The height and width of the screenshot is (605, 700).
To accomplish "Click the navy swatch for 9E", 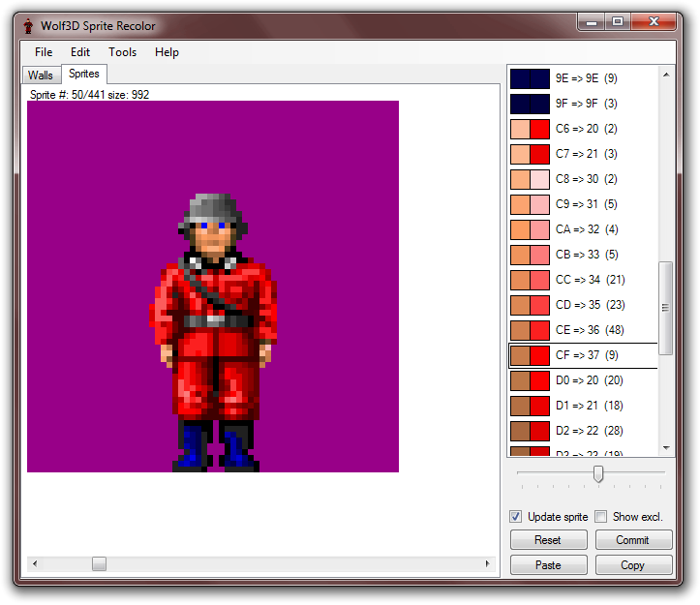I will pyautogui.click(x=530, y=78).
